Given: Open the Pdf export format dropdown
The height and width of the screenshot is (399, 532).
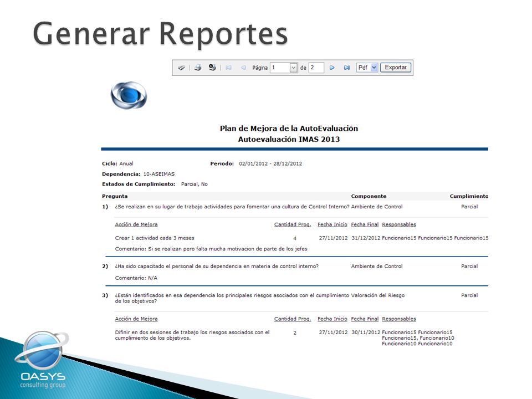Looking at the screenshot, I should [374, 68].
